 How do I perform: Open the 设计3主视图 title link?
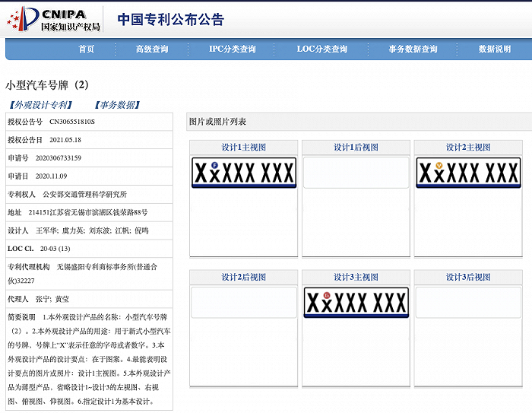point(356,277)
